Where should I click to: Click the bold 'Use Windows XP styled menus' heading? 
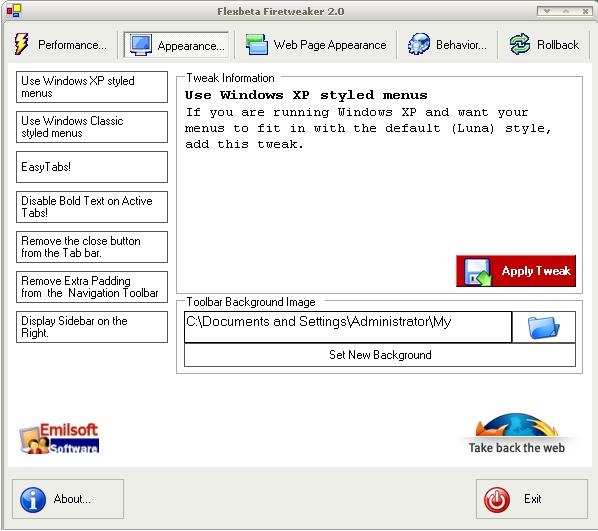point(306,95)
